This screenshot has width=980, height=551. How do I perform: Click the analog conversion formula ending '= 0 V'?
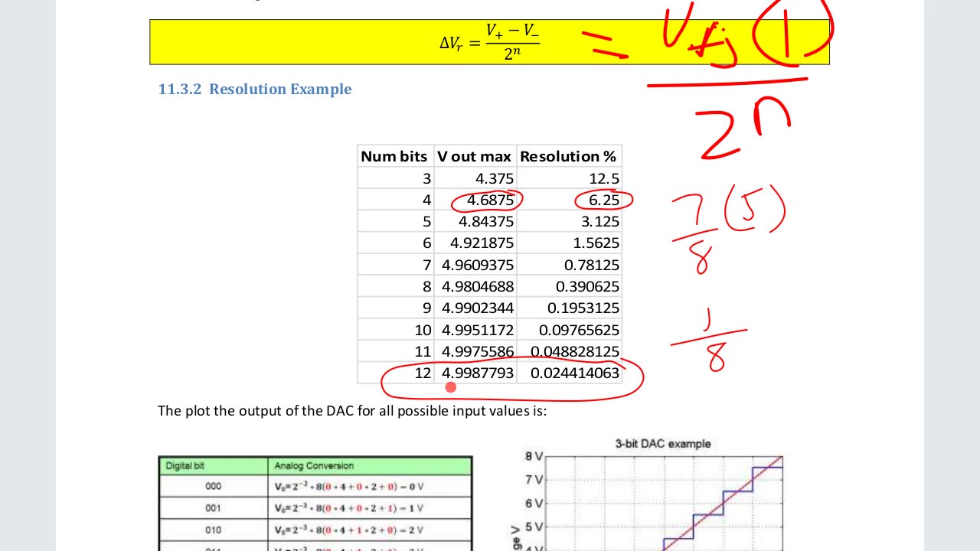tap(348, 486)
